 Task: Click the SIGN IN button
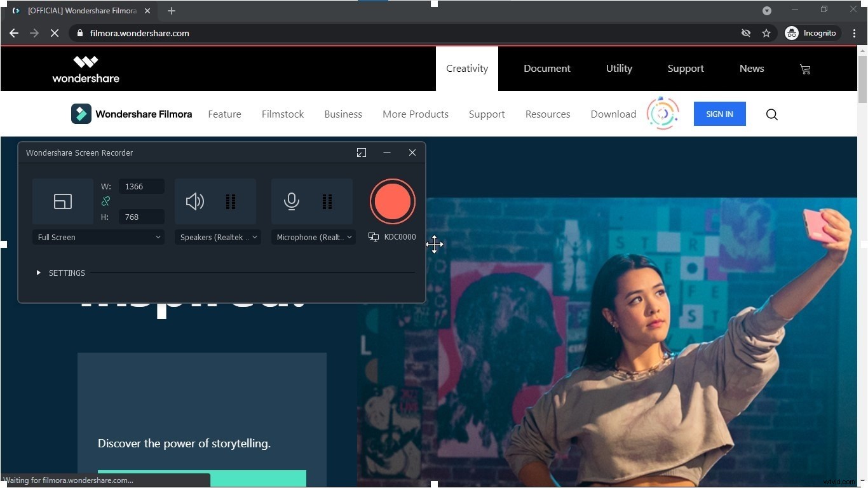pos(719,114)
